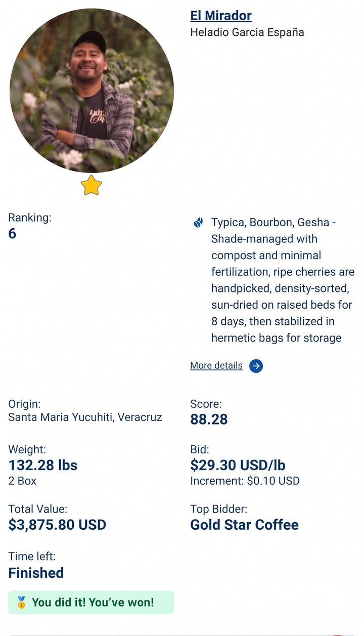Click the Finished time left status
The width and height of the screenshot is (364, 636).
36,573
